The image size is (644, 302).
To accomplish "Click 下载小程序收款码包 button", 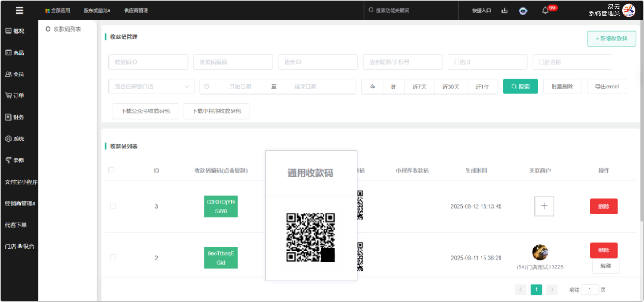I will coord(216,111).
